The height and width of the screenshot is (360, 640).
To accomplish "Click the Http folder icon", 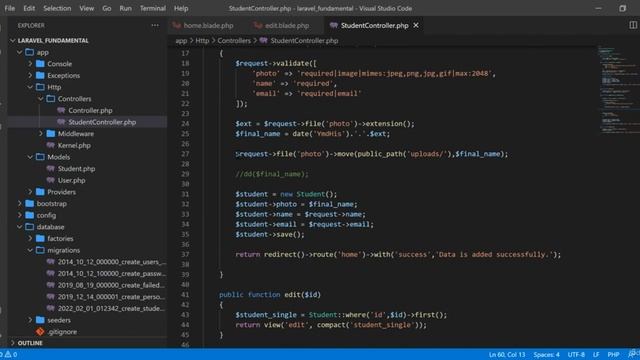I will (40, 87).
